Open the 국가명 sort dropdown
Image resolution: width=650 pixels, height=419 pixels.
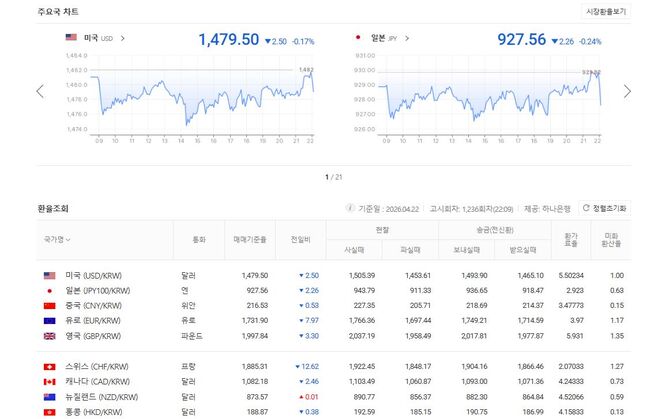[x=57, y=240]
